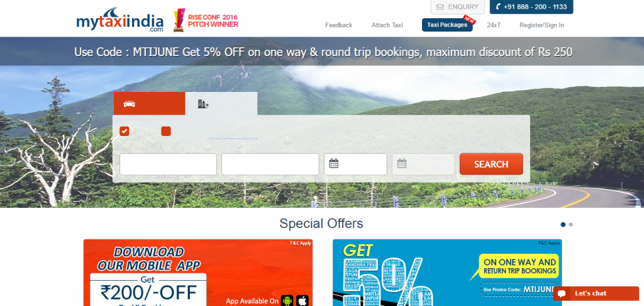
Task: Uncheck the checked orange trip checkbox
Action: click(x=124, y=131)
